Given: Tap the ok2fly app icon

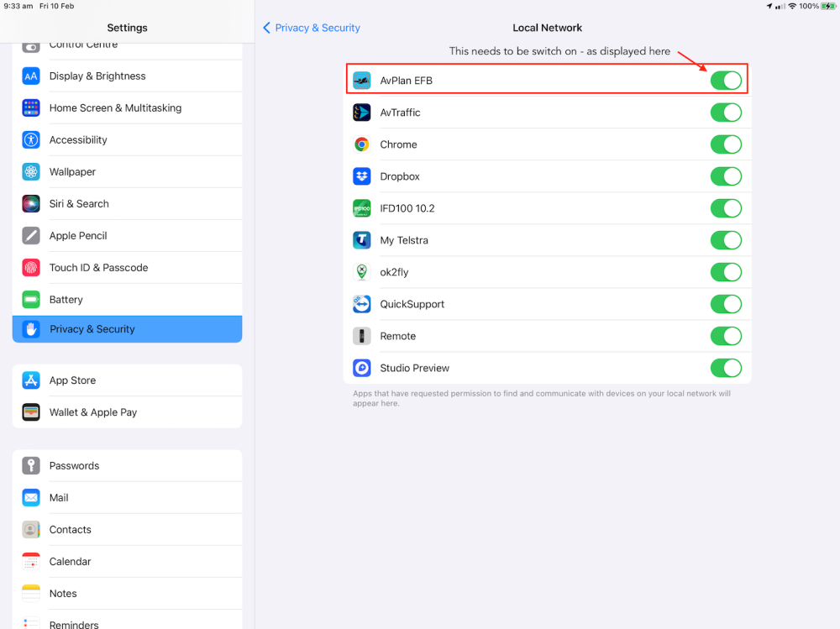Looking at the screenshot, I should point(362,272).
